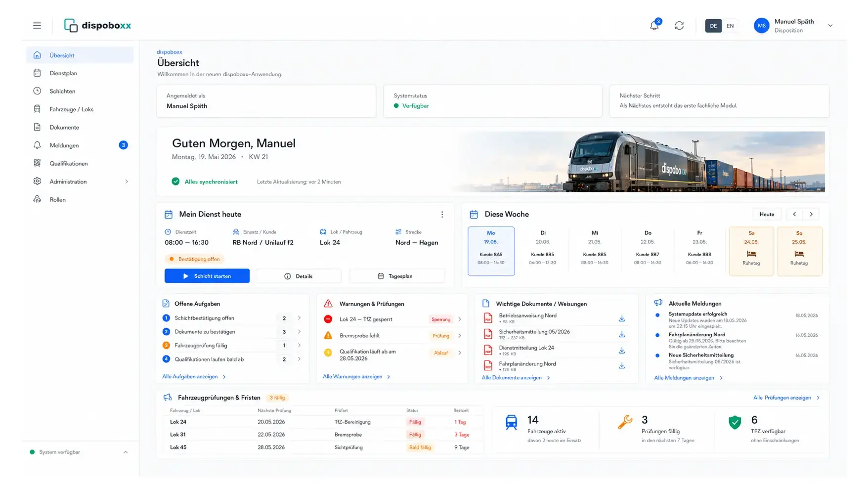Image resolution: width=868 pixels, height=493 pixels.
Task: Select Monday 19.05. day card
Action: pos(491,251)
